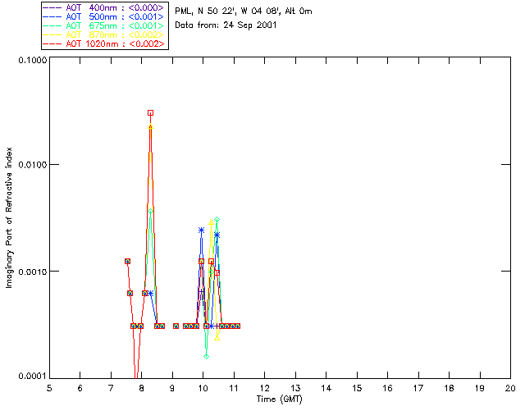525x420 pixels.
Task: Click x-axis tick label 11
Action: (234, 388)
